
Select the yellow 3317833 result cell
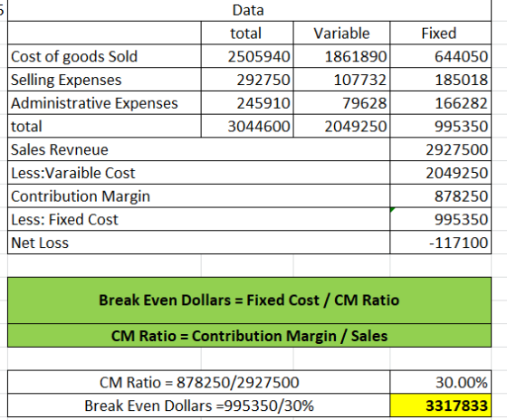[x=440, y=406]
